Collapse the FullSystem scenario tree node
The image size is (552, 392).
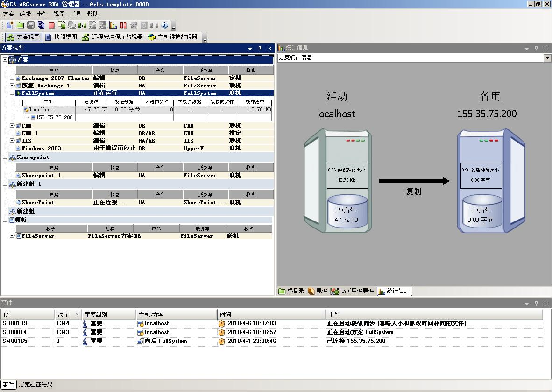click(x=12, y=93)
